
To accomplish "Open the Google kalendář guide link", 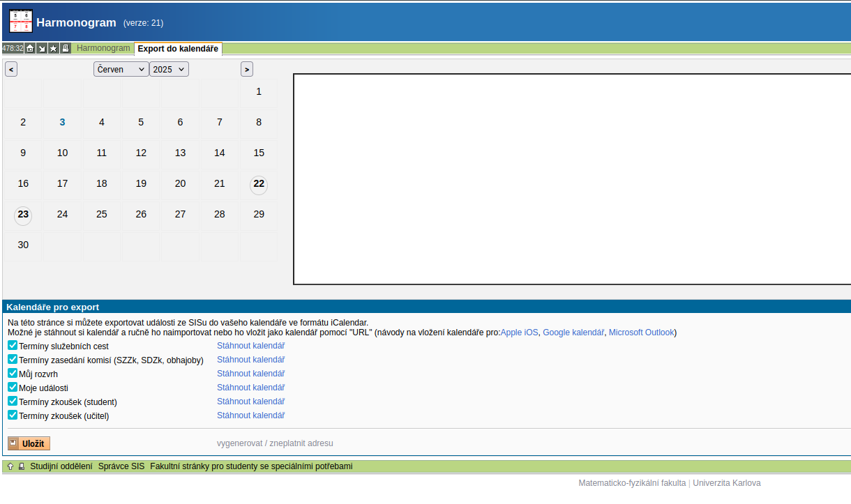I will coord(573,333).
